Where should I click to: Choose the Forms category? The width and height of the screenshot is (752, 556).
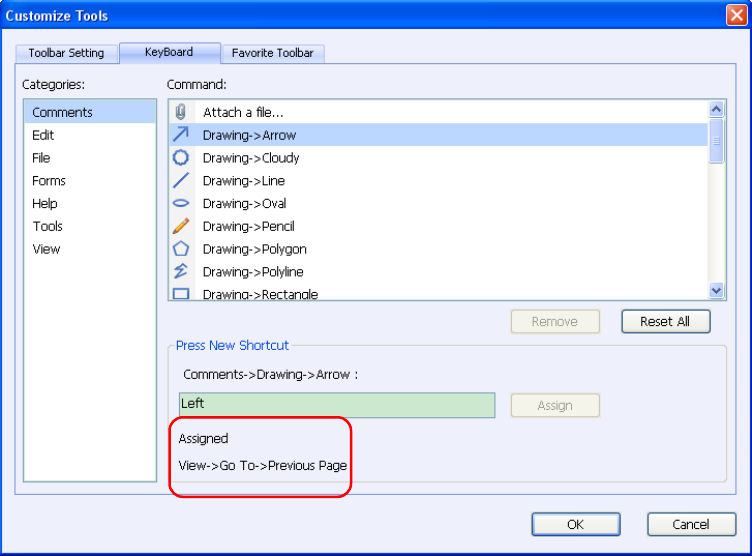(90, 180)
